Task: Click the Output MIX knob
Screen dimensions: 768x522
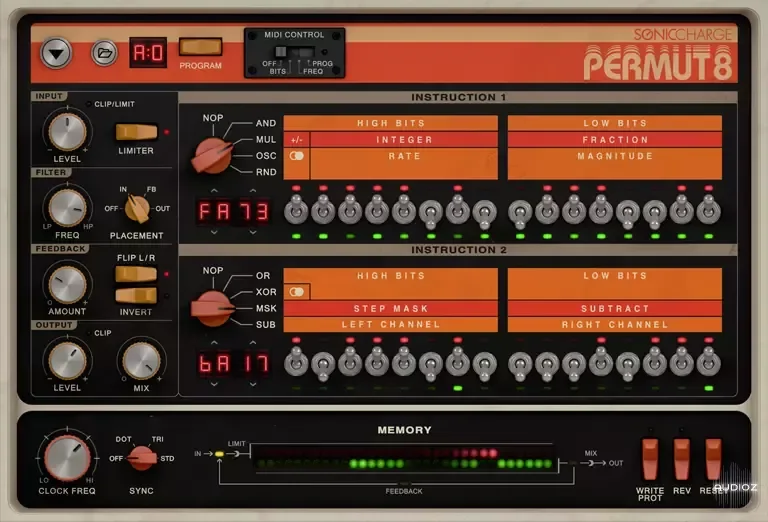Action: coord(141,361)
